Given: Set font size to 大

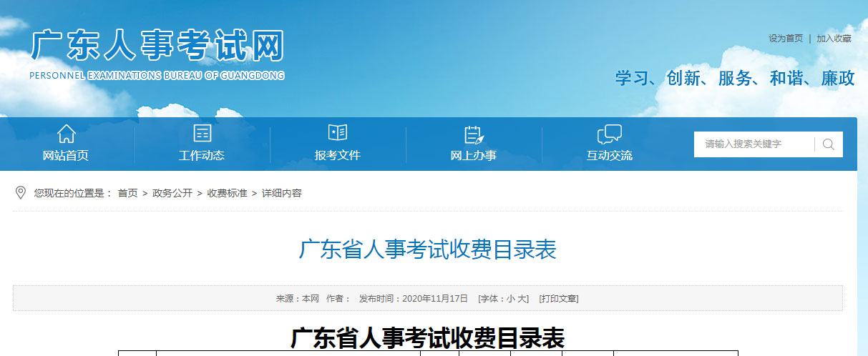Looking at the screenshot, I should pos(522,299).
